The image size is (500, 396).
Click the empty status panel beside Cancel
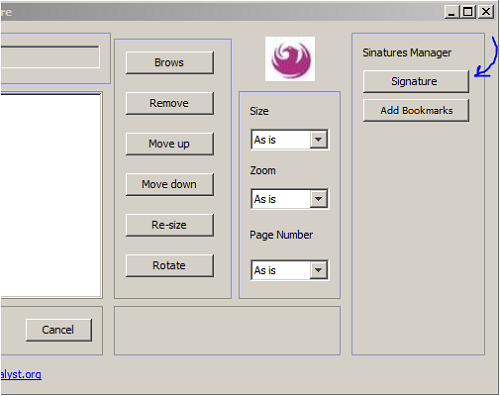pos(227,331)
